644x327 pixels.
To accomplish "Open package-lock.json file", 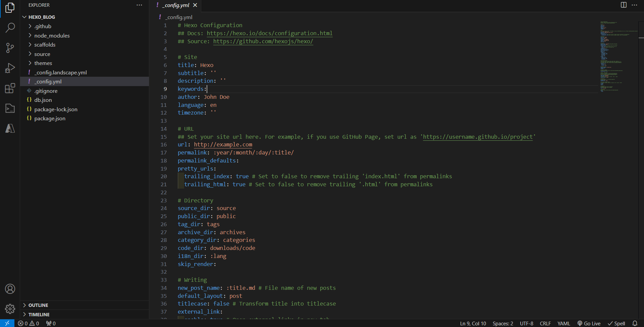I will (x=85, y=109).
